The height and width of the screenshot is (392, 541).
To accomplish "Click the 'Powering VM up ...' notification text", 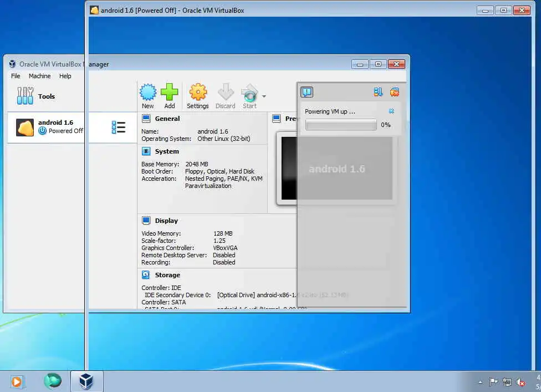I will click(x=330, y=111).
